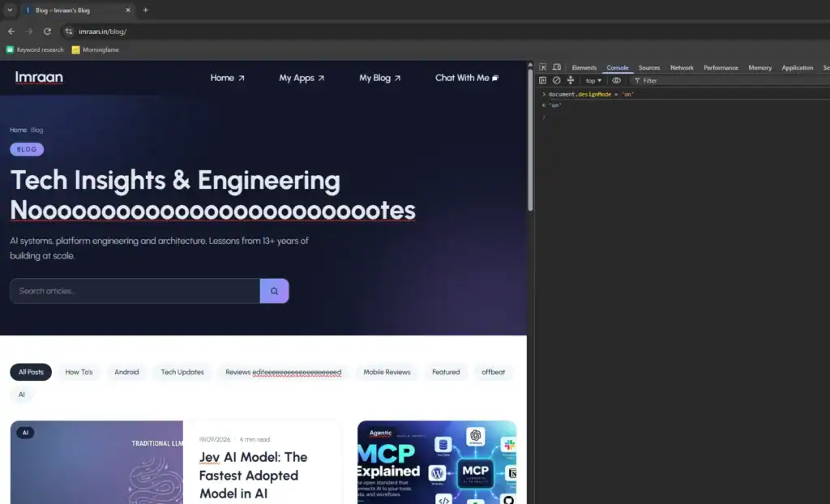Select the Console tab in DevTools

(x=617, y=68)
